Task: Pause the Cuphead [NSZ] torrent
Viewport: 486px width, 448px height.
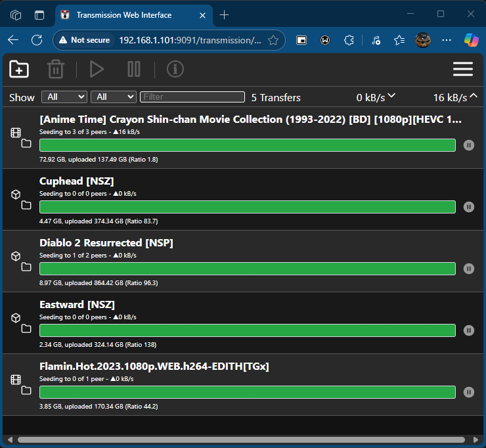Action: (x=469, y=207)
